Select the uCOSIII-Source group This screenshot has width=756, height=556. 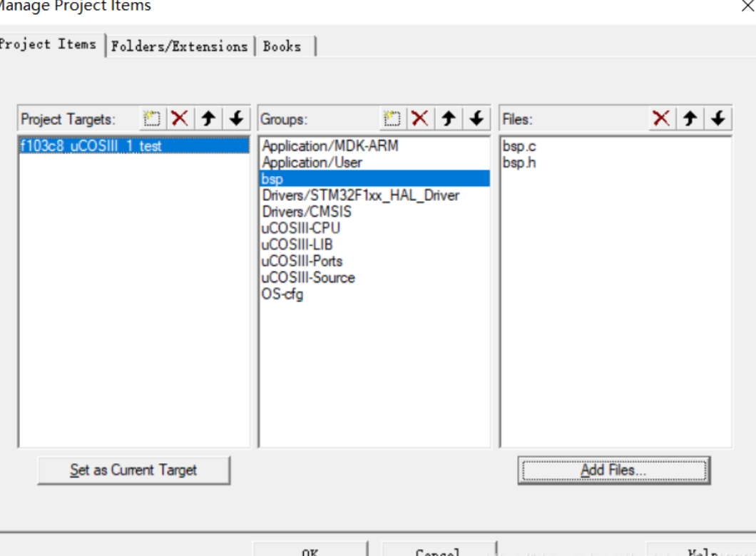[x=374, y=277]
